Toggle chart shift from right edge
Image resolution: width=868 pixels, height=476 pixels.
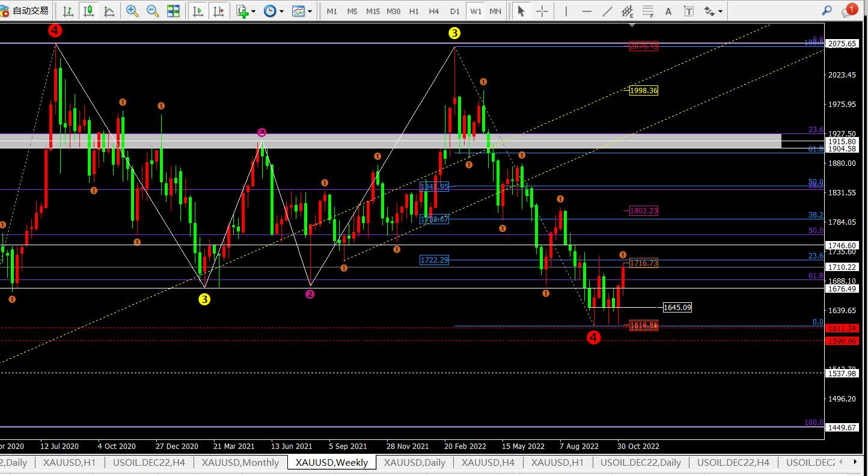(218, 11)
